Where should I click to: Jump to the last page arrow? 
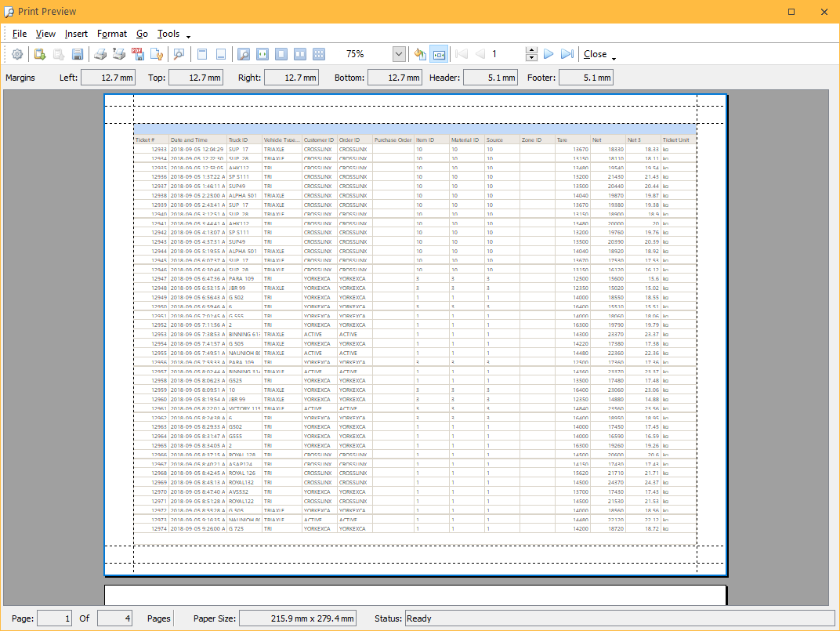(x=567, y=54)
